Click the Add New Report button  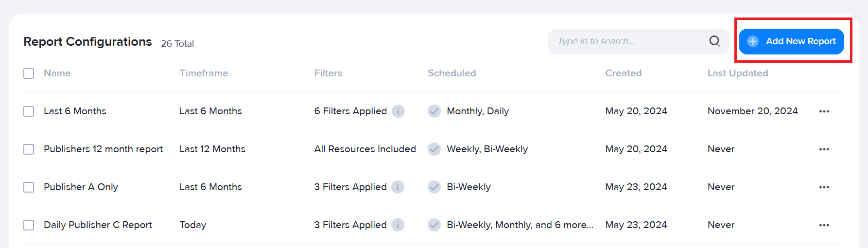791,41
